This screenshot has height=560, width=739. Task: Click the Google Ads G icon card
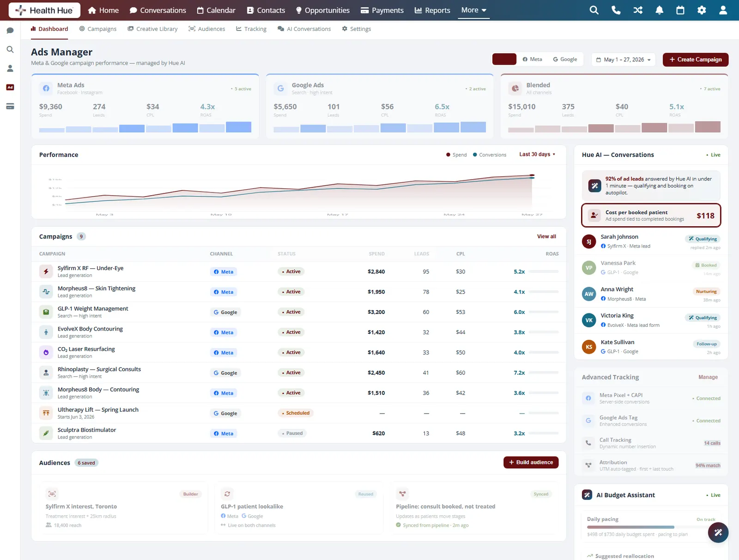(280, 88)
